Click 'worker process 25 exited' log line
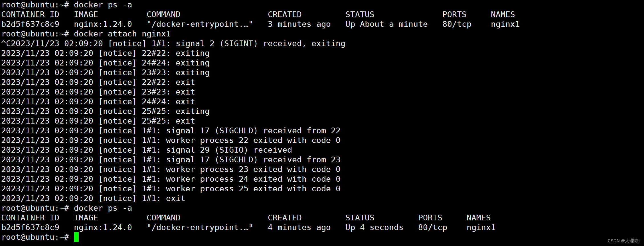 171,189
